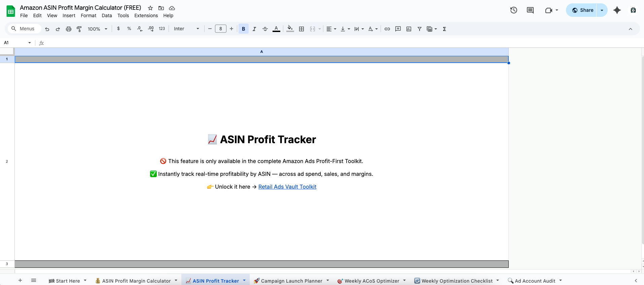644x285 pixels.
Task: Open the Format menu
Action: [x=88, y=15]
